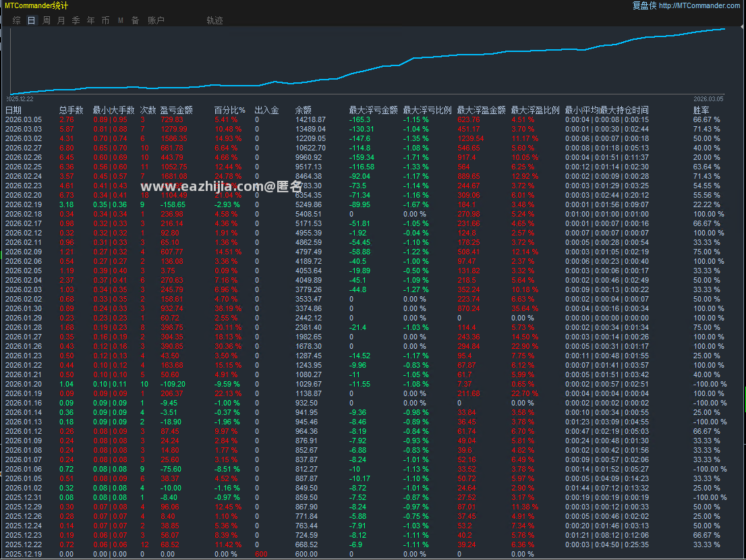Image resolution: width=746 pixels, height=560 pixels.
Task: Click the 最小|平均|最大持仓时间 header
Action: coord(606,110)
